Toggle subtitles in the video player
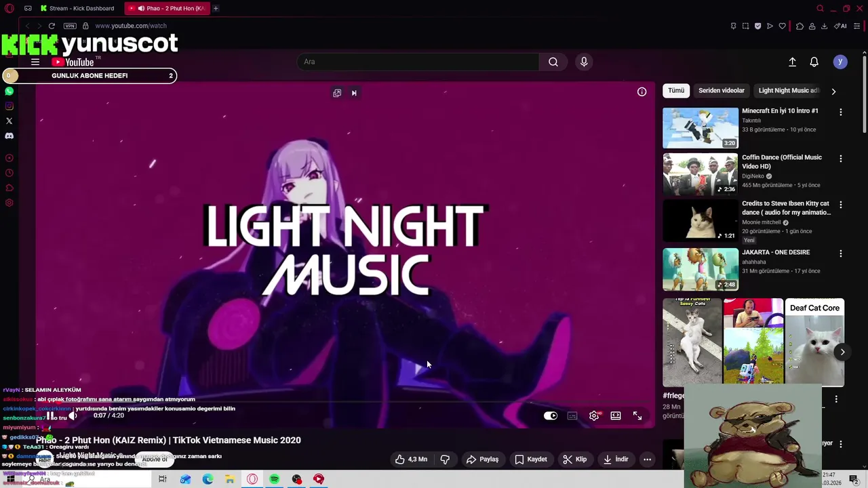Viewport: 868px width, 488px height. click(x=572, y=415)
